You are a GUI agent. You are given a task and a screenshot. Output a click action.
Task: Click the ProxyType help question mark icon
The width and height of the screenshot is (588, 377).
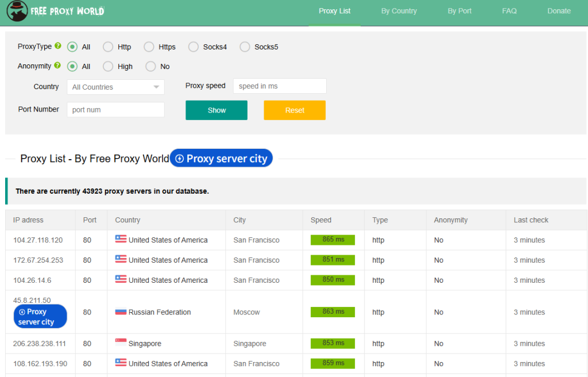pyautogui.click(x=58, y=46)
